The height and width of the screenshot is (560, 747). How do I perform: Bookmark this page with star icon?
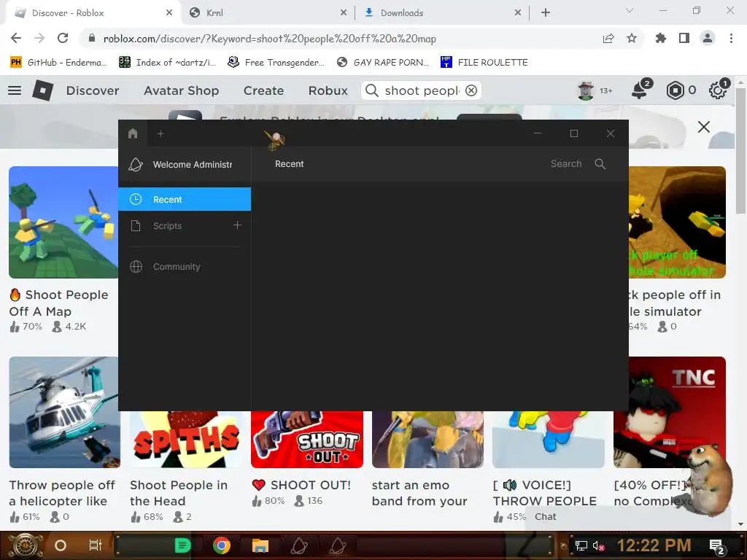[x=632, y=39]
